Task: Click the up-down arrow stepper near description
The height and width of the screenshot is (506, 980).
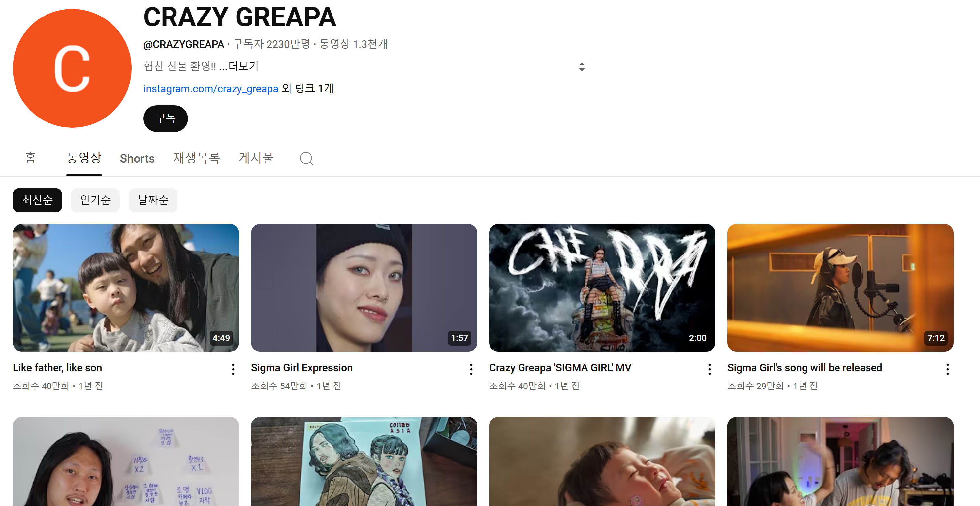Action: (581, 67)
